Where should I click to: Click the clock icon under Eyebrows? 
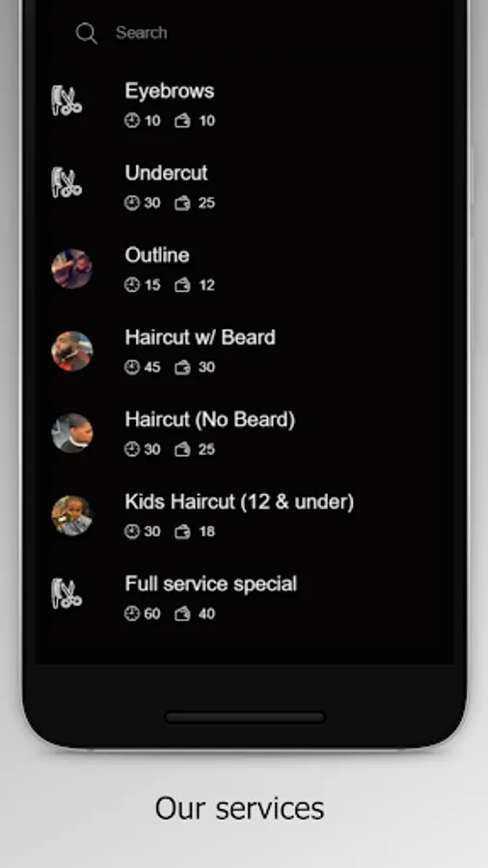[x=132, y=121]
